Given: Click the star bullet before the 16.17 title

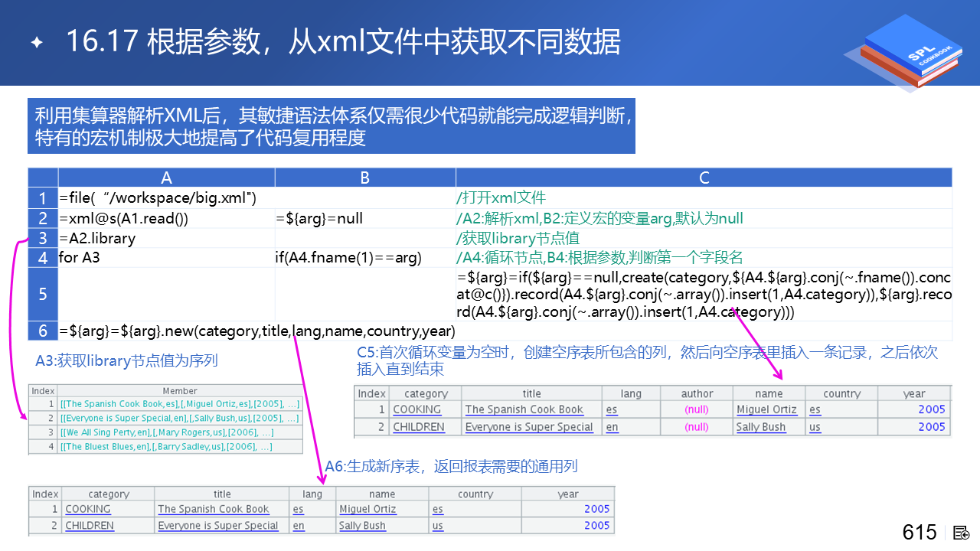Looking at the screenshot, I should (x=36, y=43).
